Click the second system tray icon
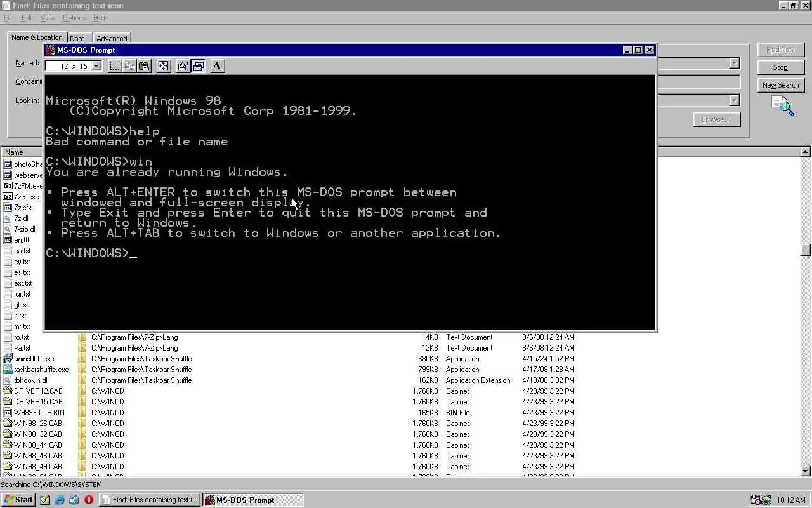The width and height of the screenshot is (812, 508). click(766, 500)
